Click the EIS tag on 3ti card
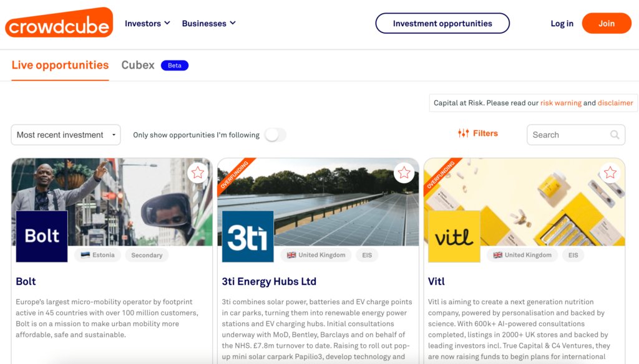 367,255
